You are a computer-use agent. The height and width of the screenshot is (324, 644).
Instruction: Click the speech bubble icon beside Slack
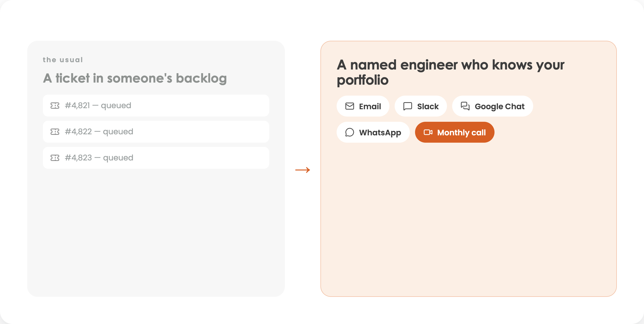[x=407, y=106]
